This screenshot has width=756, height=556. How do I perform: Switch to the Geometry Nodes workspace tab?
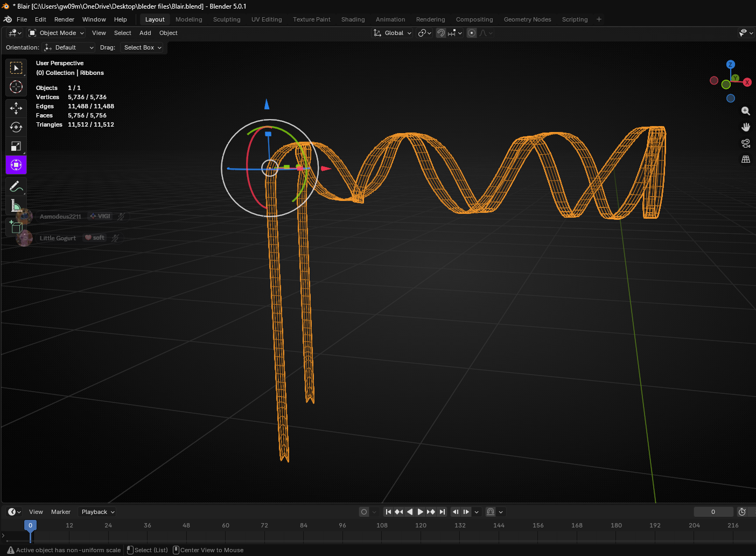click(x=528, y=19)
